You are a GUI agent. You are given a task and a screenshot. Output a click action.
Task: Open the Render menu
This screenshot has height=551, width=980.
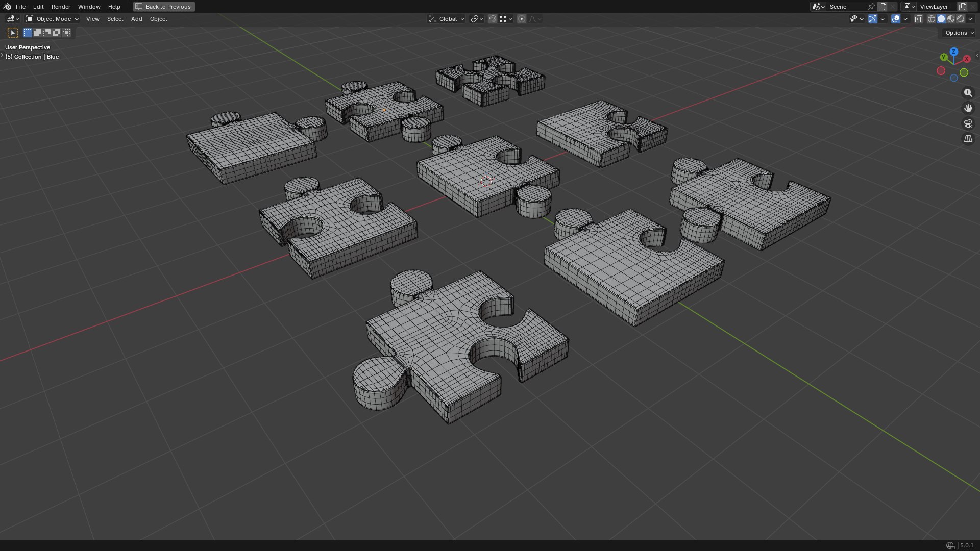(x=61, y=7)
